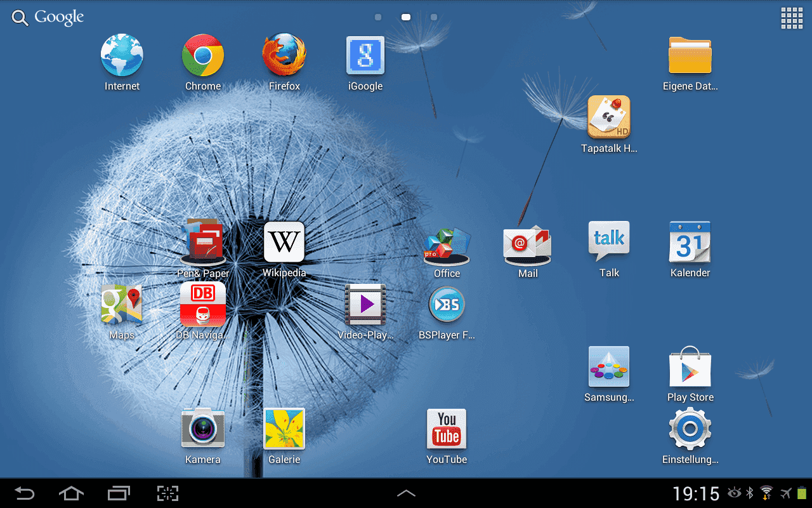The width and height of the screenshot is (812, 508).
Task: Open the all-apps grid drawer
Action: tap(792, 18)
